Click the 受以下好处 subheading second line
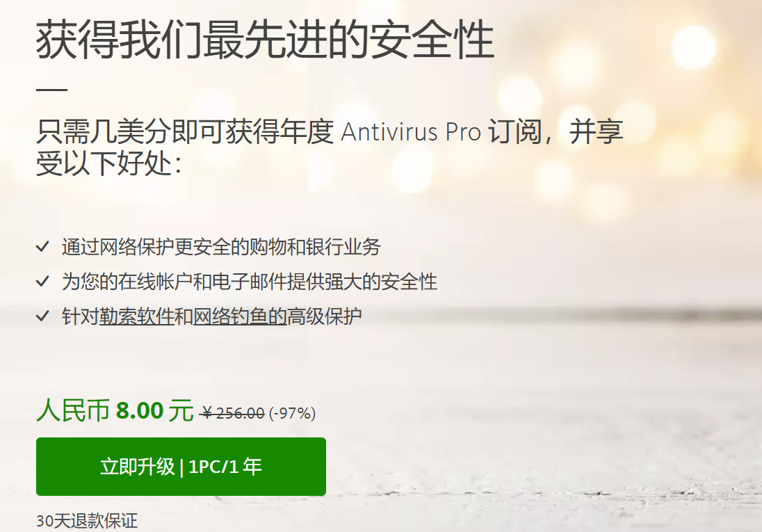The image size is (762, 532). [x=109, y=163]
